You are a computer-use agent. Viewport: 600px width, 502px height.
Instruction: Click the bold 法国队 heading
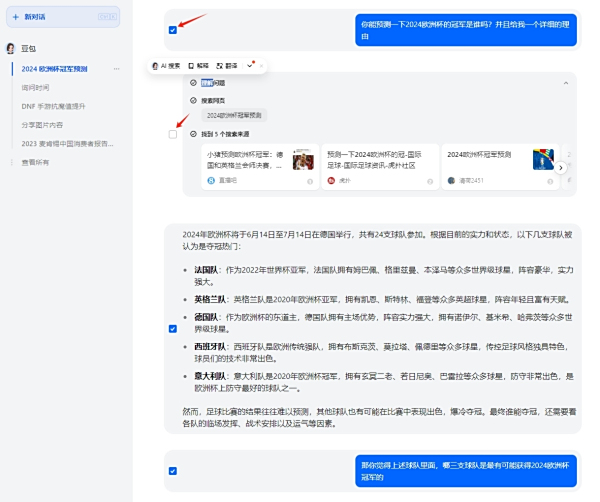[x=206, y=270]
